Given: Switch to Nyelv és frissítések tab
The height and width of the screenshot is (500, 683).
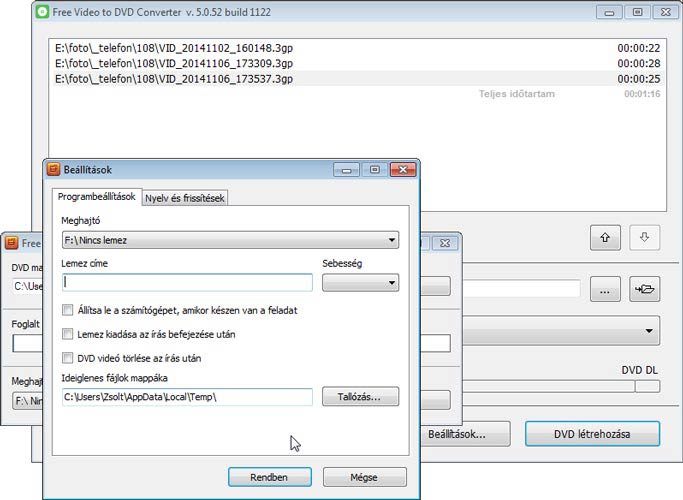Looking at the screenshot, I should (x=185, y=198).
